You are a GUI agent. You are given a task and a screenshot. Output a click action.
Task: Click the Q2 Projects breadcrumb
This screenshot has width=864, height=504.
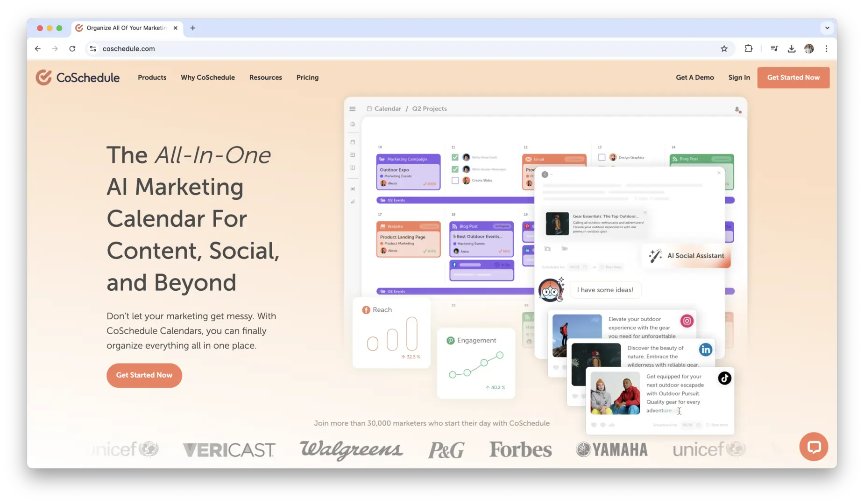pyautogui.click(x=429, y=109)
